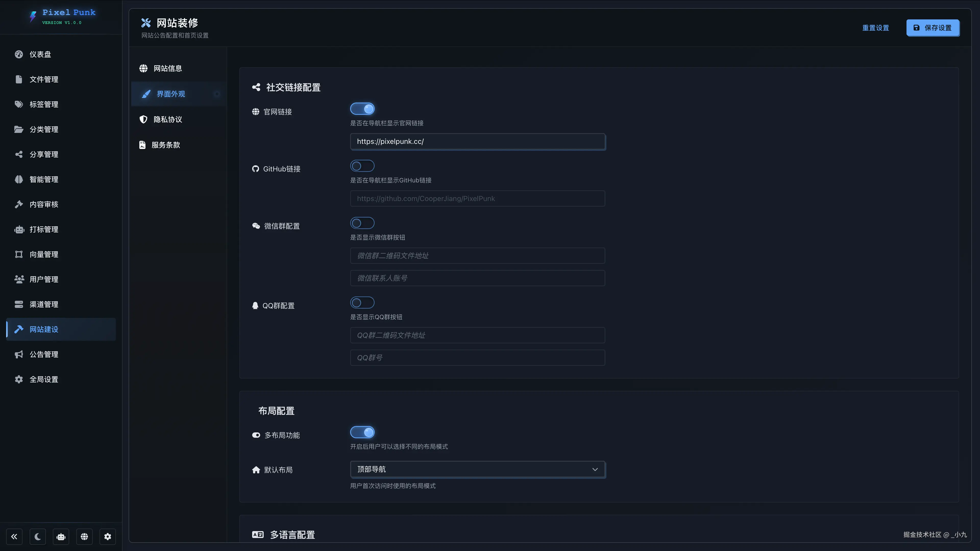Screen dimensions: 980x551
Task: Turn on the 微信群配置 toggle
Action: click(362, 223)
